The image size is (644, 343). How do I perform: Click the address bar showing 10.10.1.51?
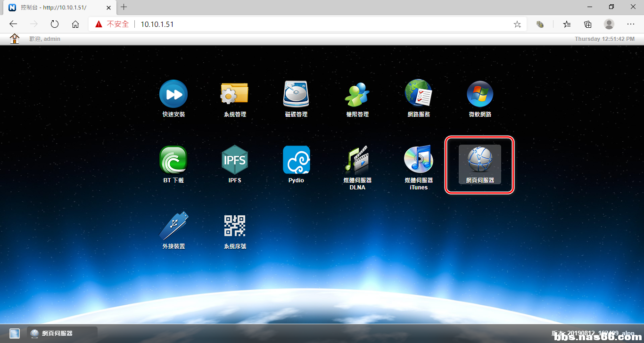pyautogui.click(x=307, y=24)
